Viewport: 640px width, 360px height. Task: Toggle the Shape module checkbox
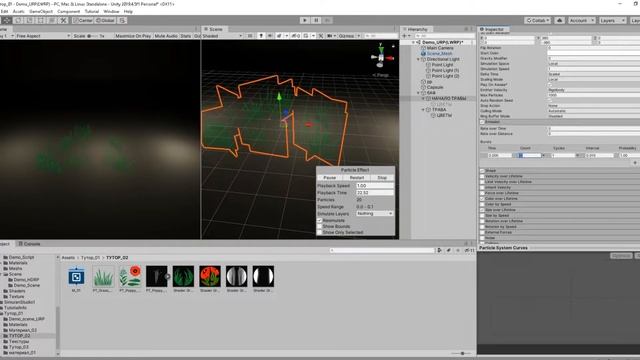[482, 171]
